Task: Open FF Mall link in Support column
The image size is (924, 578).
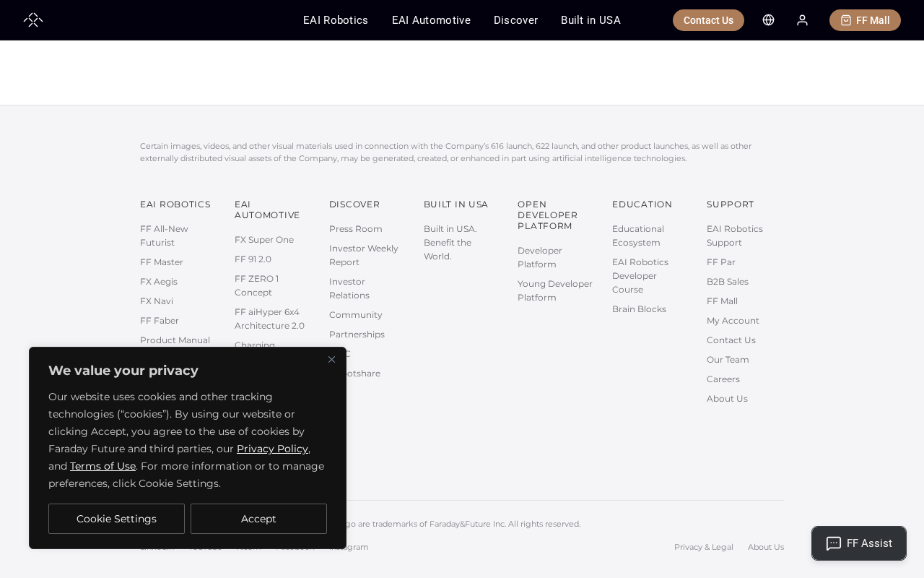Action: (x=722, y=301)
